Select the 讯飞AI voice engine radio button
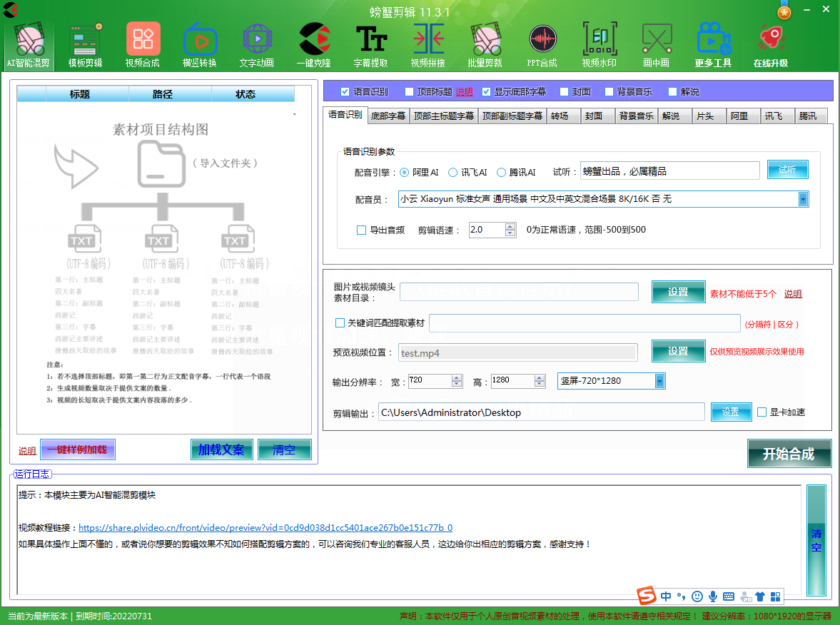Screen dimensions: 840x625 click(452, 172)
